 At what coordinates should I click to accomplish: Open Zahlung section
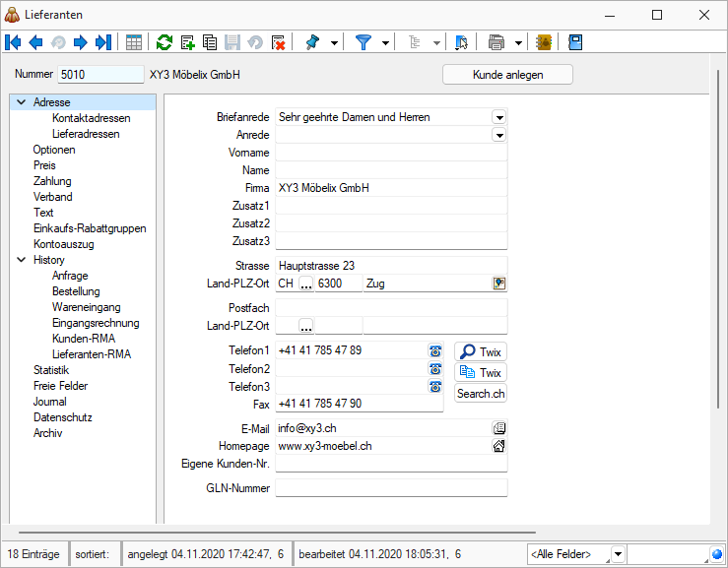[x=52, y=181]
